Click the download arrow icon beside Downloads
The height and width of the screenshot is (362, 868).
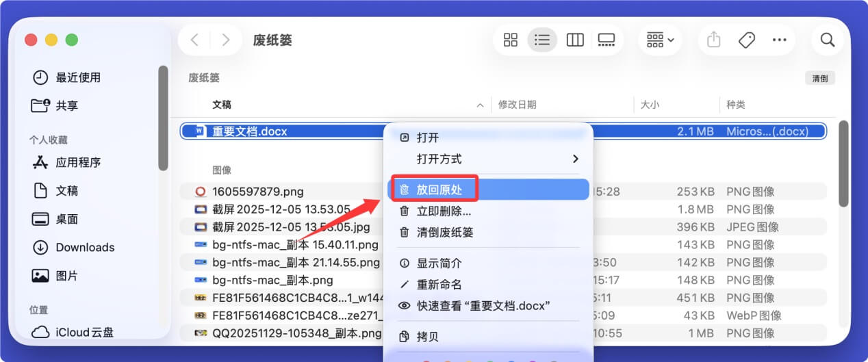[40, 248]
